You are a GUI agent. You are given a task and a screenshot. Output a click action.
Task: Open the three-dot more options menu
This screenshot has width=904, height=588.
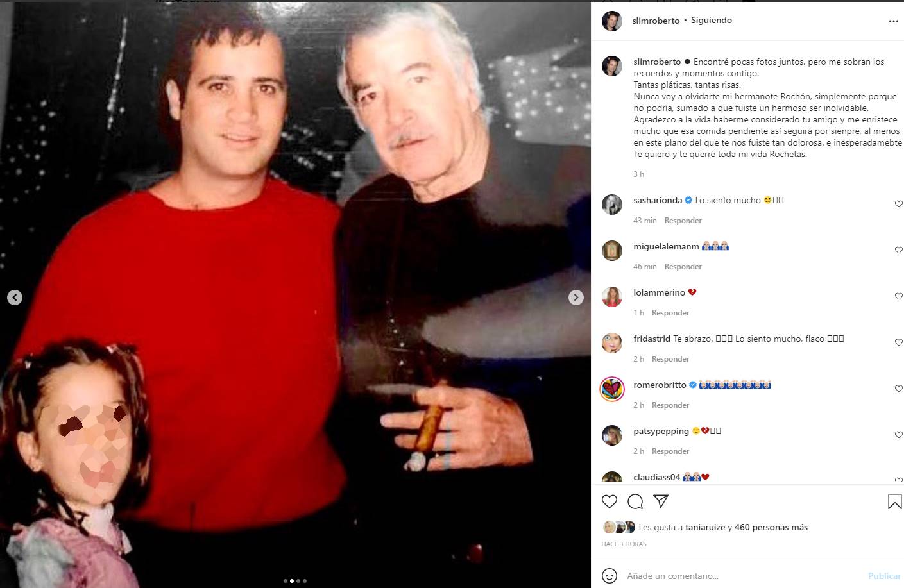[x=894, y=21]
